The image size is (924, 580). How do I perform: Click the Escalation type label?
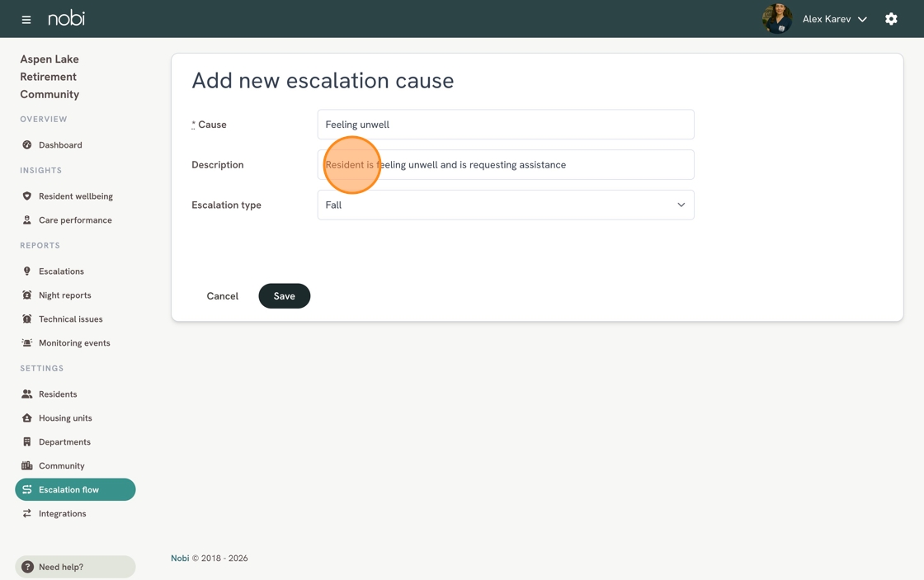point(226,205)
